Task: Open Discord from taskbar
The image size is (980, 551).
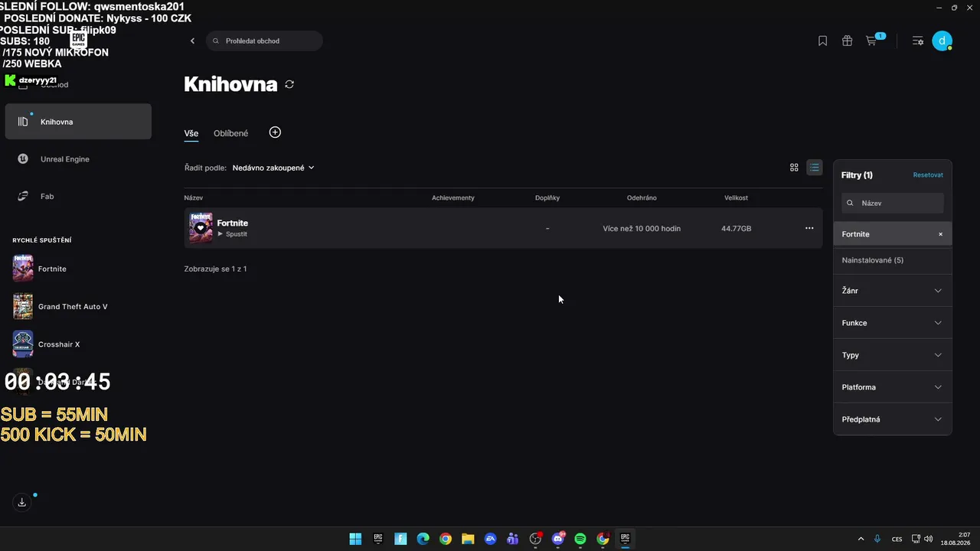Action: coord(558,539)
